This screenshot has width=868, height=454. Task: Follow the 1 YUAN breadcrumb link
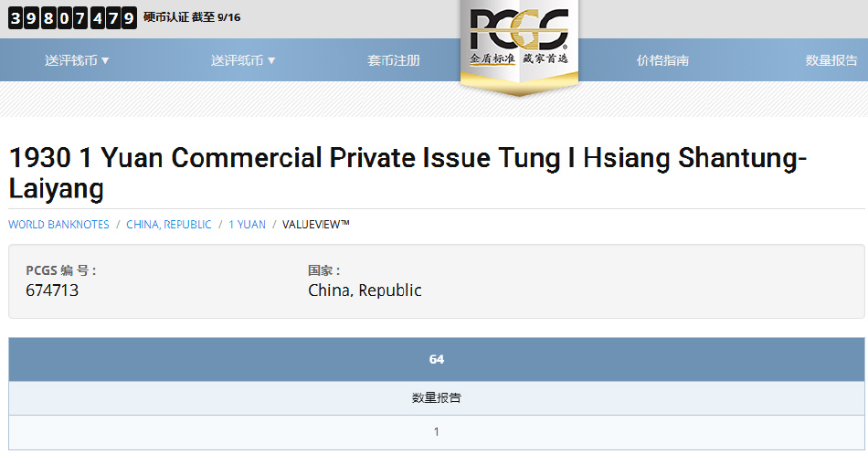pos(247,224)
